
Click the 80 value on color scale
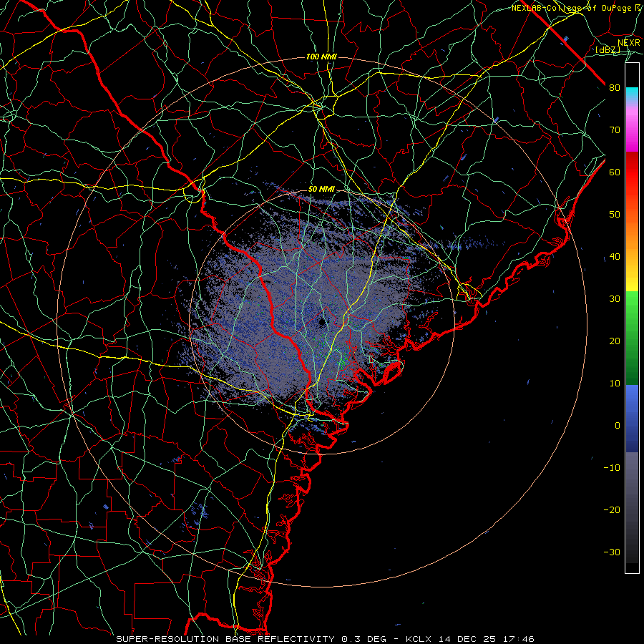coord(615,87)
